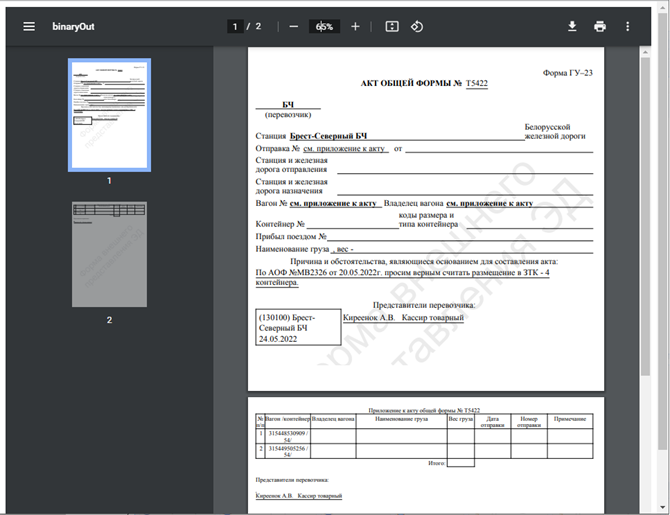Click the stamp date 24.05.2022
Viewport: 670px width, 515px height.
278,339
